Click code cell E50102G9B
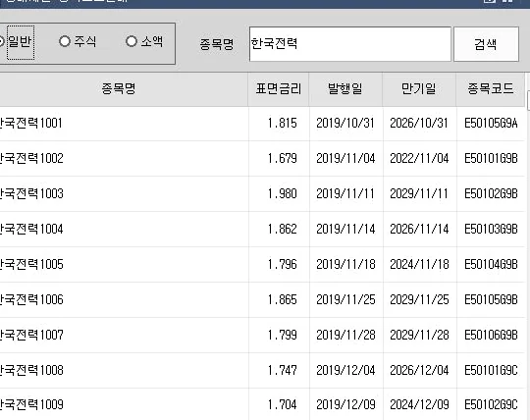This screenshot has height=420, width=530. pos(491,194)
